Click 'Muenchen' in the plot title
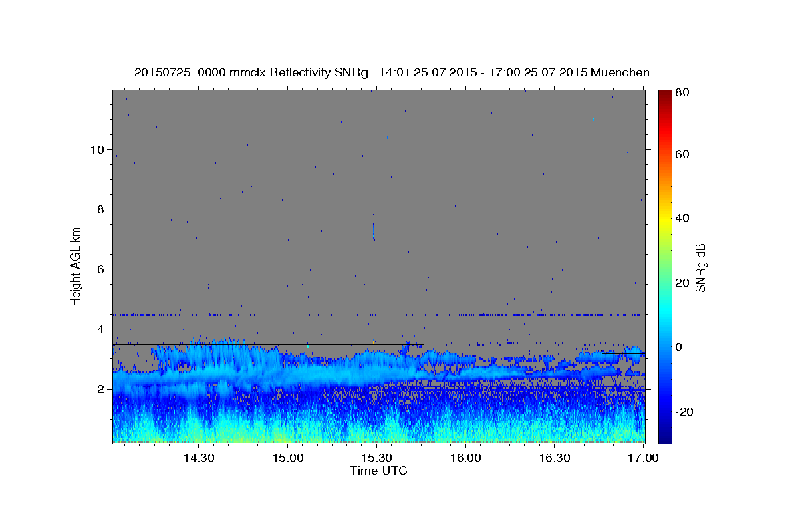This screenshot has width=798, height=532. (620, 72)
